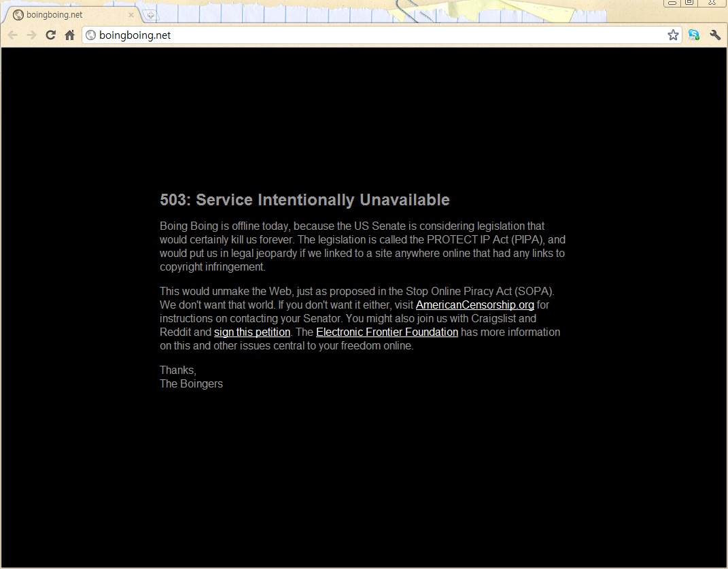Reload the boingboing.net page
Image resolution: width=728 pixels, height=569 pixels.
click(x=50, y=35)
